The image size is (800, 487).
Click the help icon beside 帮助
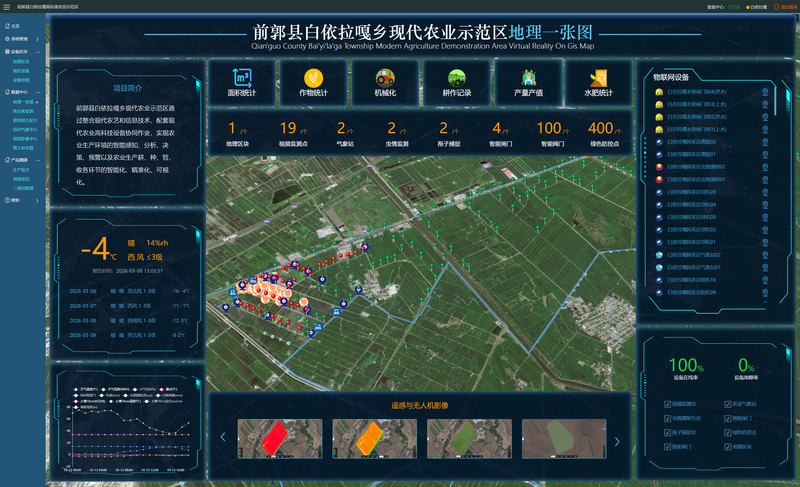point(7,200)
